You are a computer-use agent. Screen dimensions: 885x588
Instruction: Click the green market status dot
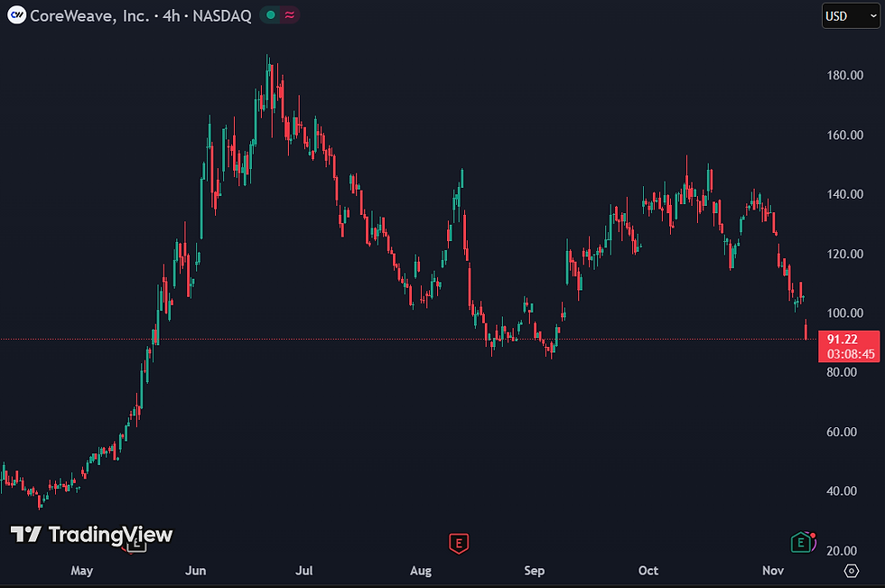click(x=271, y=15)
